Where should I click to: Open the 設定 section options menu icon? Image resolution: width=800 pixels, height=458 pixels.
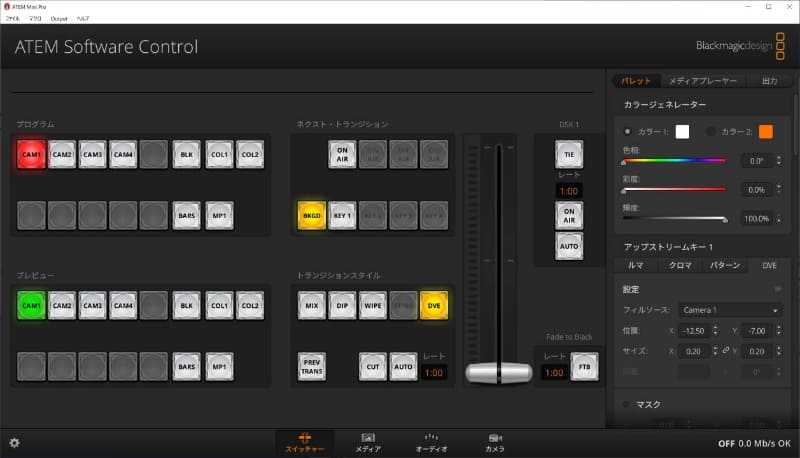click(x=777, y=289)
